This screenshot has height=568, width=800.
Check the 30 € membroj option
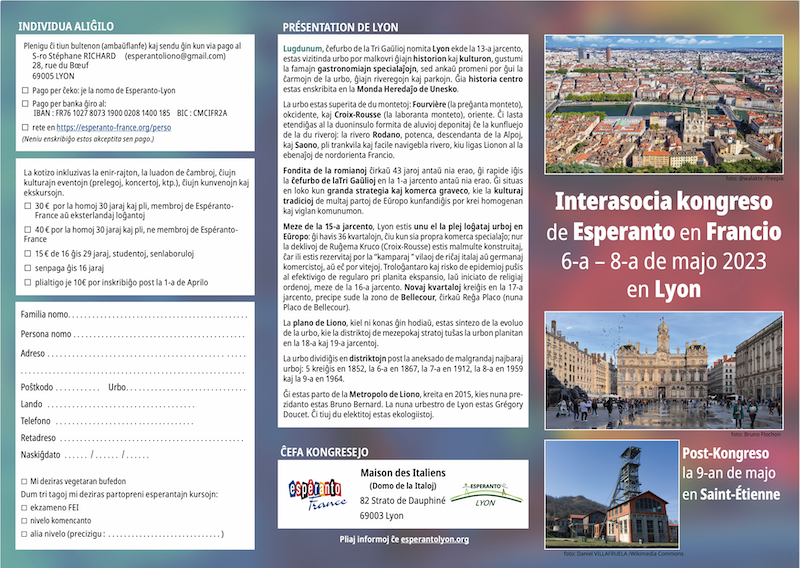pos(28,206)
